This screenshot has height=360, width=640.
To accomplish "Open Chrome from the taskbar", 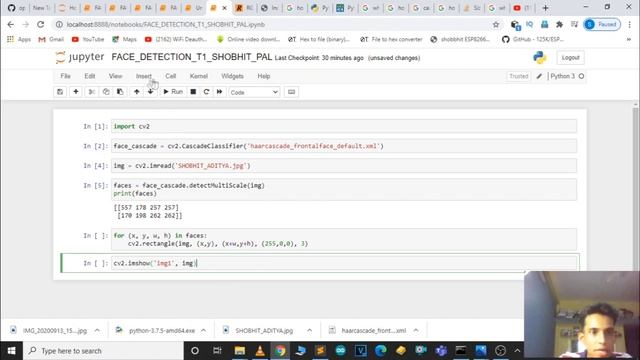I will (x=280, y=351).
